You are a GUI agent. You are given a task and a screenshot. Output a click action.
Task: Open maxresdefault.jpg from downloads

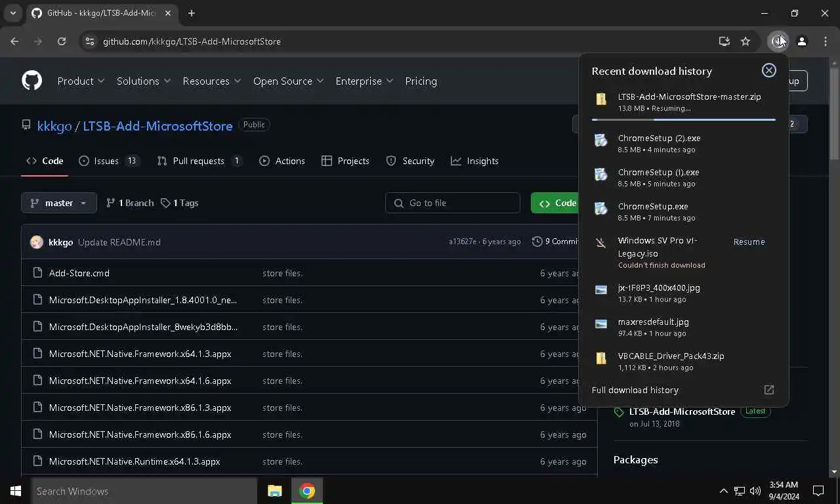(684, 327)
